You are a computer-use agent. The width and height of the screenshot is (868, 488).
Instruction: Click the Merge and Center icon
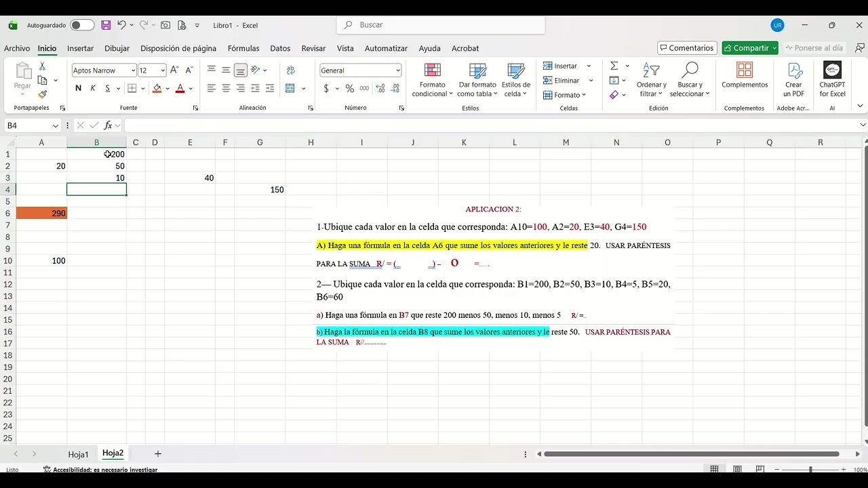290,88
